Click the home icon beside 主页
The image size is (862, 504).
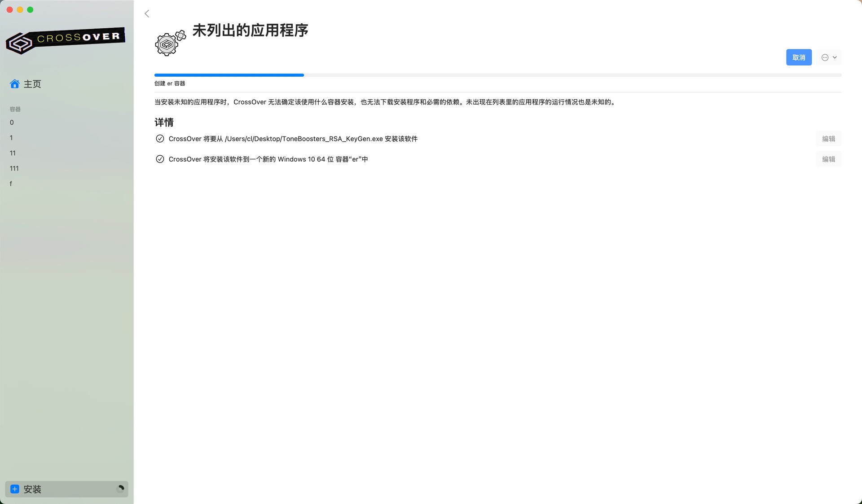point(15,84)
